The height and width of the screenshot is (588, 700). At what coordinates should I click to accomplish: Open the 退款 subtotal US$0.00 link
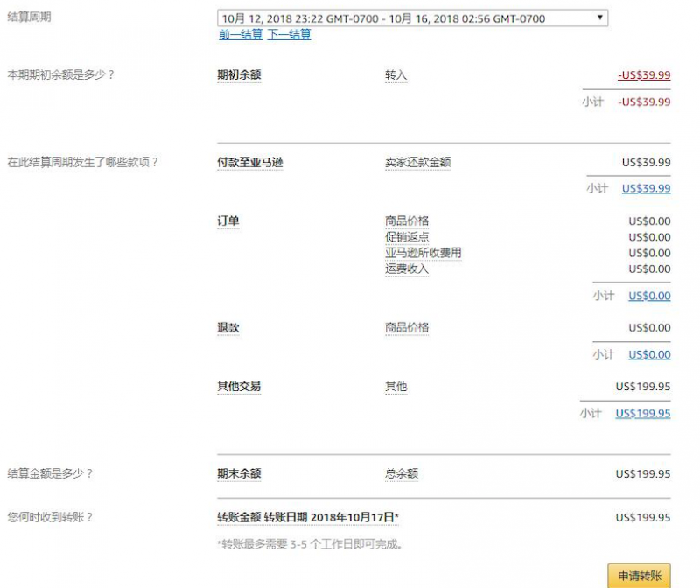(649, 354)
